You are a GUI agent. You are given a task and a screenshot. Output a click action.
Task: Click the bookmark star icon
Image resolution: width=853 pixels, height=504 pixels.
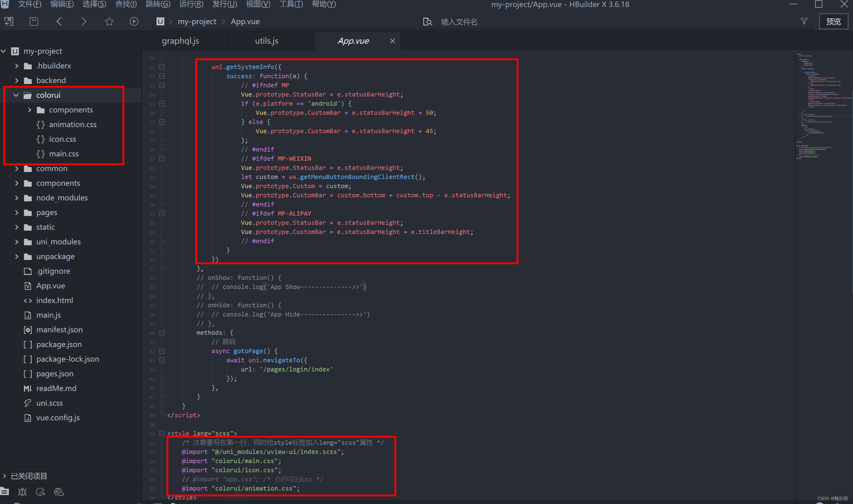(109, 21)
